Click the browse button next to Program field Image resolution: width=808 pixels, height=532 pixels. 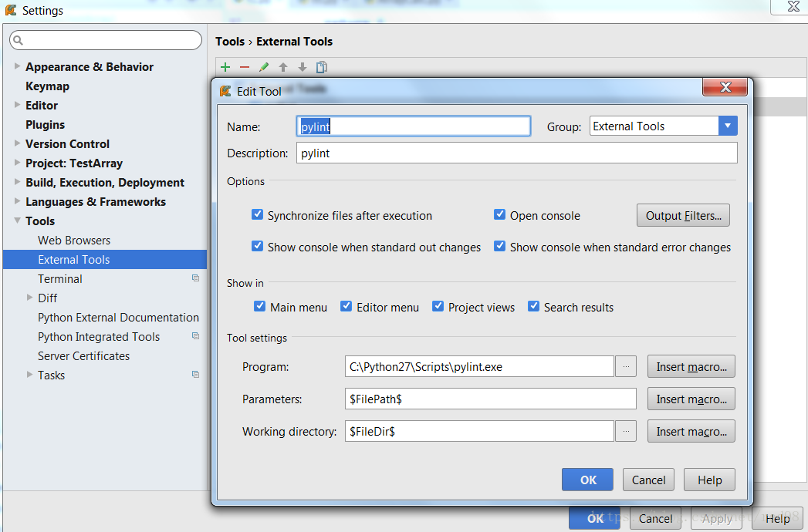[x=626, y=367]
